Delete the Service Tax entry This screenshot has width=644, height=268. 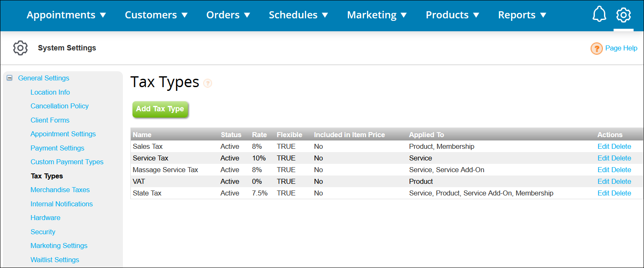click(621, 158)
